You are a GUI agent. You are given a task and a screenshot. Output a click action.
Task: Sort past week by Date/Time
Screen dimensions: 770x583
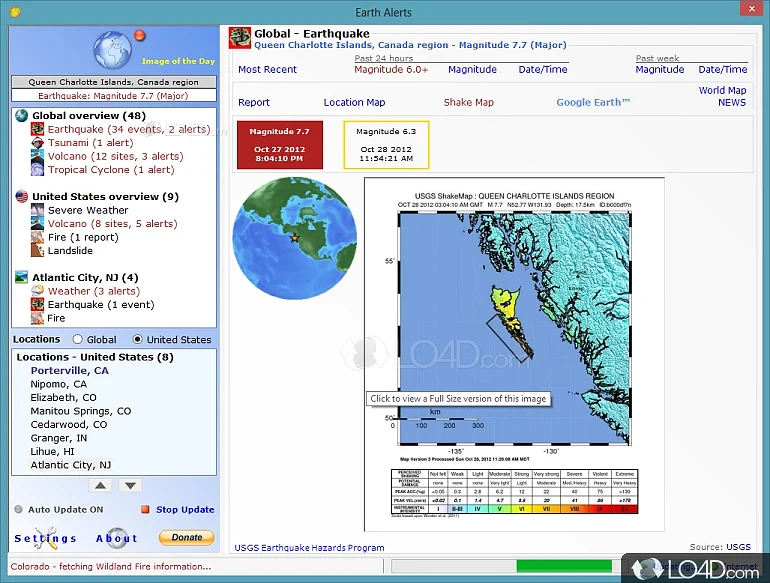(723, 69)
